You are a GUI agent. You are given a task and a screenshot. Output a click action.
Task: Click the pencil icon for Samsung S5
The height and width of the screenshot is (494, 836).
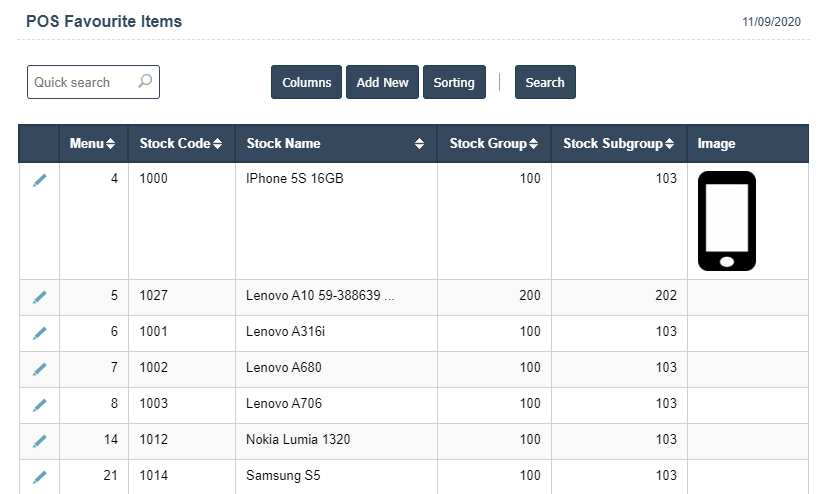[x=40, y=477]
